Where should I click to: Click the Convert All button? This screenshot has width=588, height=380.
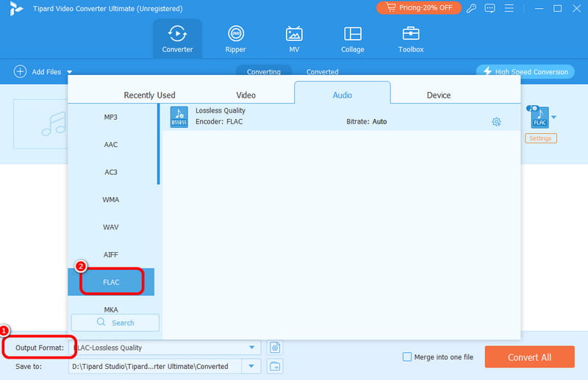coord(529,356)
